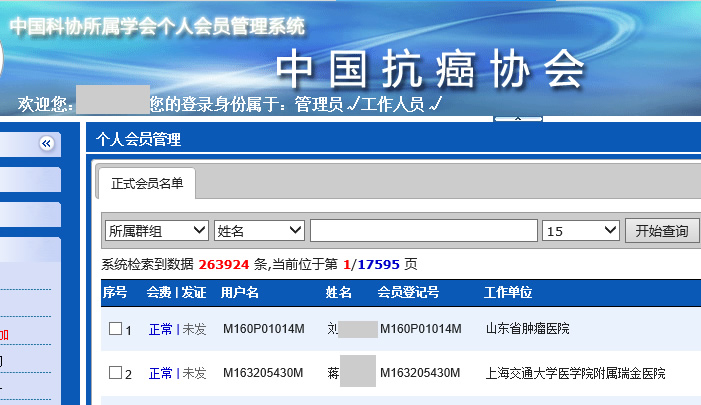
Task: Collapse the header banner with the up-arrow handle
Action: point(518,119)
